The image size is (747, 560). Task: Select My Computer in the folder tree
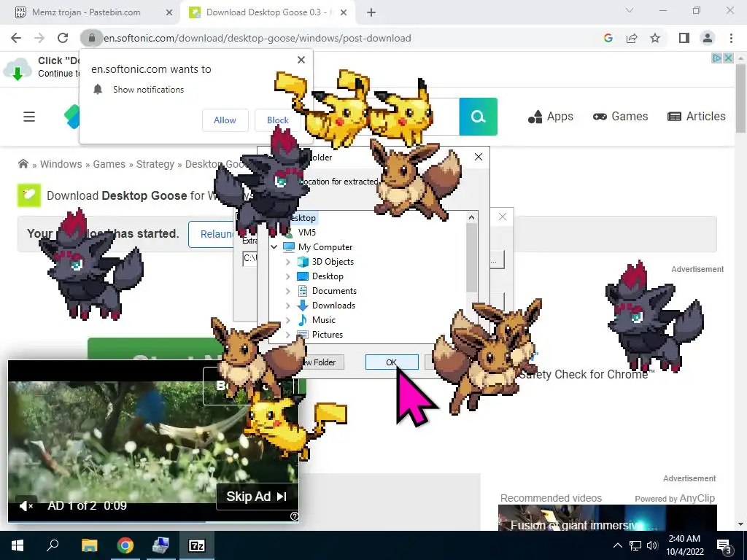coord(325,247)
